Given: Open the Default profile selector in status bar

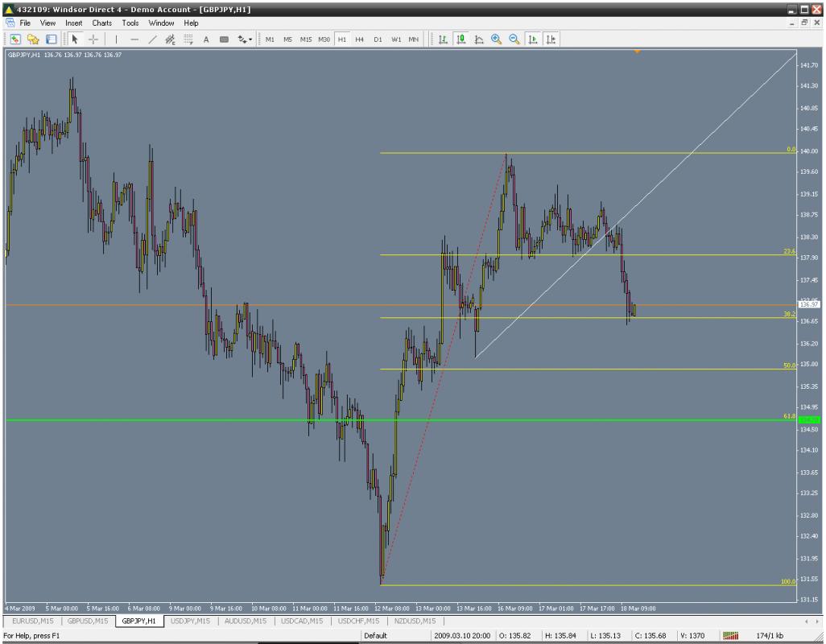Looking at the screenshot, I should point(376,636).
